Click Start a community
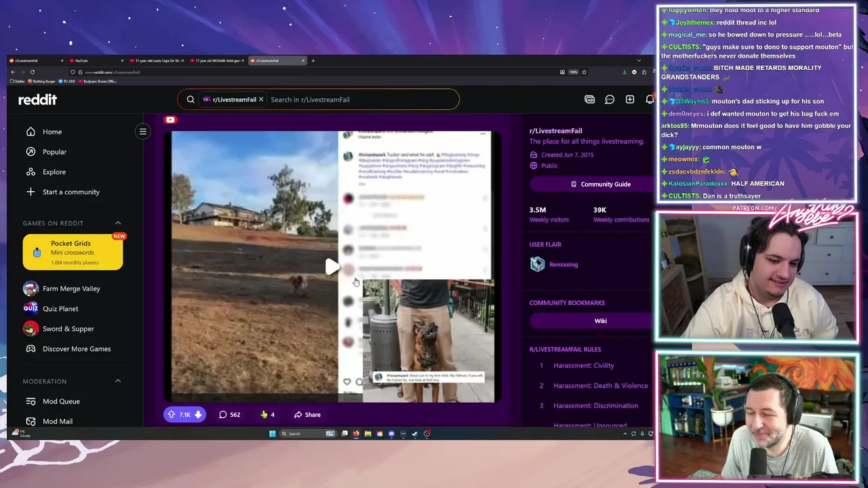868x488 pixels. 72,192
